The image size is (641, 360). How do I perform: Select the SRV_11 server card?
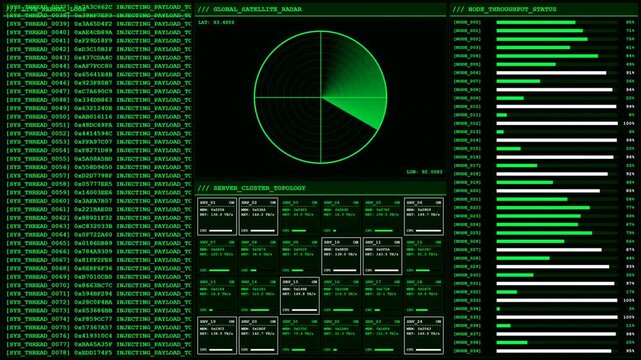point(382,256)
